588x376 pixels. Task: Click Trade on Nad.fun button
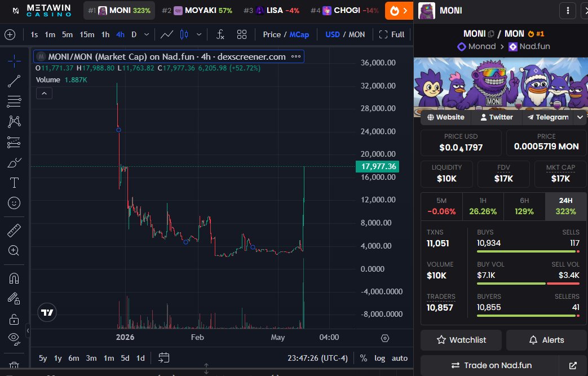pyautogui.click(x=490, y=365)
